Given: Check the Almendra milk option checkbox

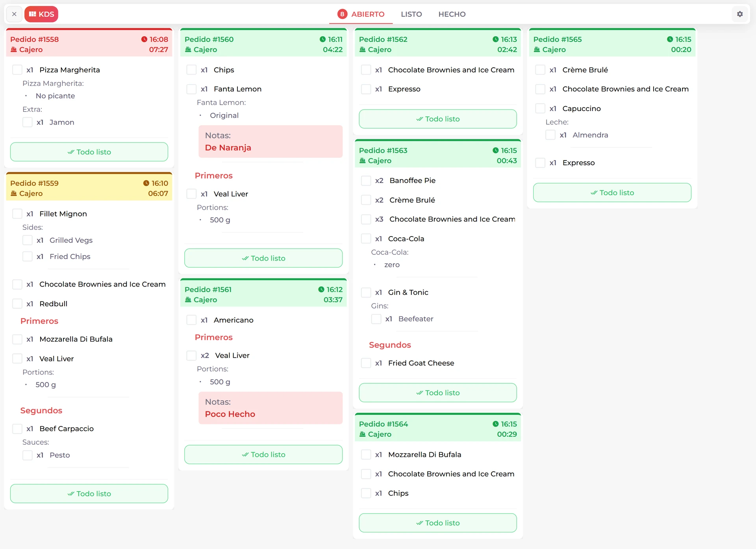Looking at the screenshot, I should pos(550,135).
